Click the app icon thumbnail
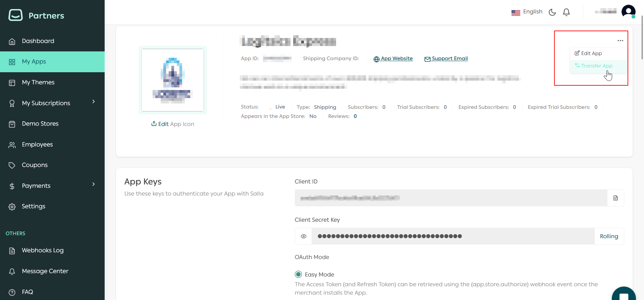644x300 pixels. click(x=172, y=80)
